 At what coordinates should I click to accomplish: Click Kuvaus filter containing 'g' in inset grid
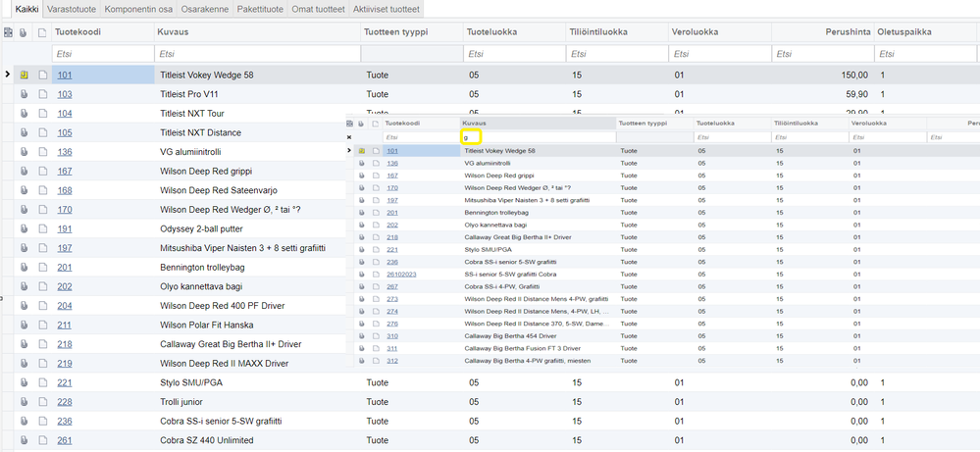click(538, 136)
